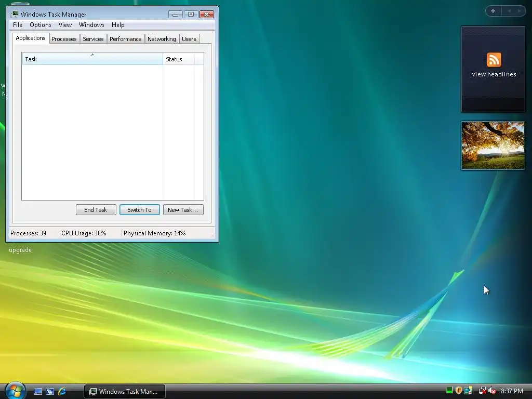Maximize the Task Manager window
This screenshot has height=399, width=532.
[x=191, y=14]
